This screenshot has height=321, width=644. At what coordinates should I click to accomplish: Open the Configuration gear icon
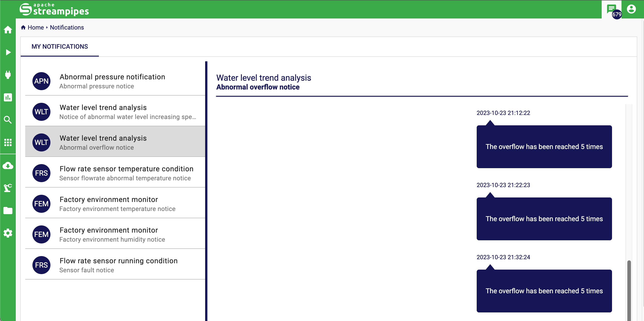click(8, 233)
